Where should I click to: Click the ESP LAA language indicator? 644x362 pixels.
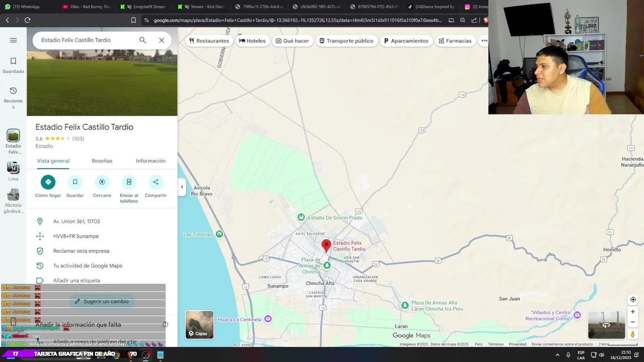click(581, 355)
